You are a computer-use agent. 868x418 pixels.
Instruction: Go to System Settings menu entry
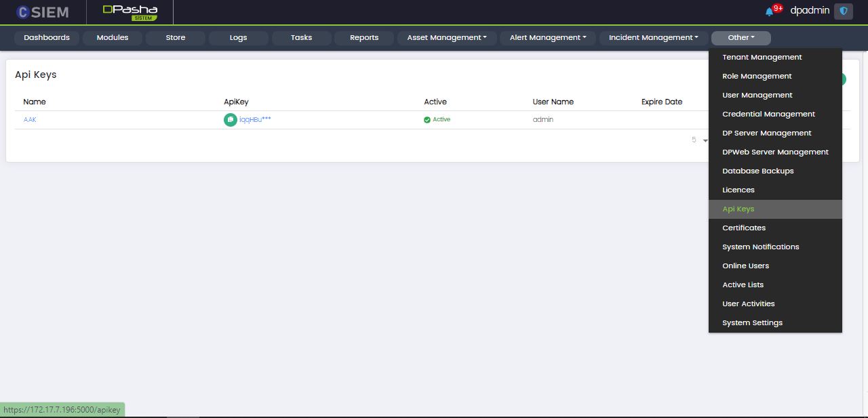[x=752, y=323]
